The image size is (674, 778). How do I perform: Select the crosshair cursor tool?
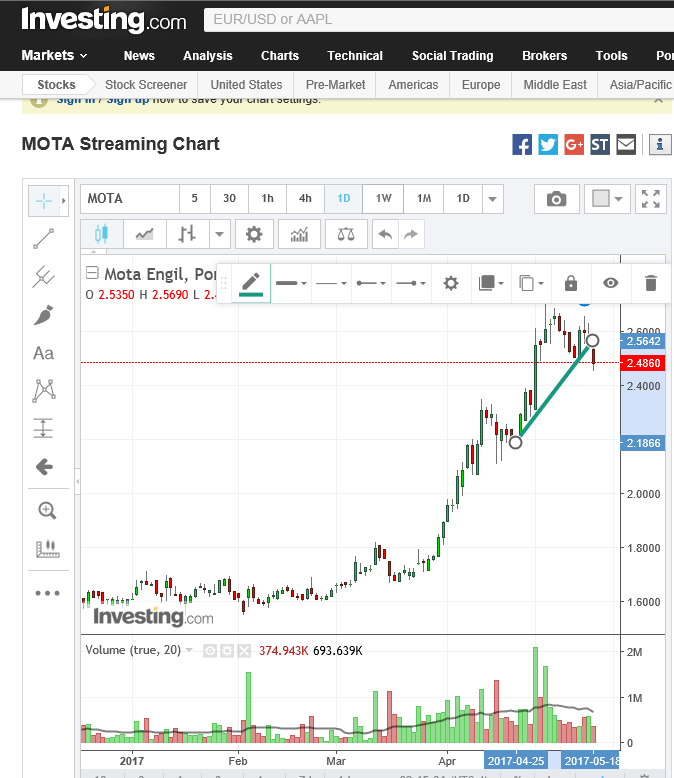44,201
